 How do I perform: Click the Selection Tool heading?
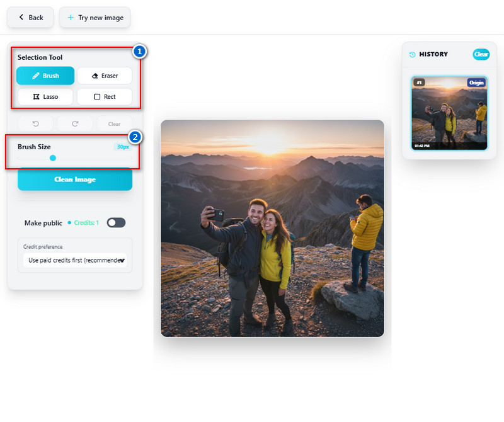coord(40,57)
